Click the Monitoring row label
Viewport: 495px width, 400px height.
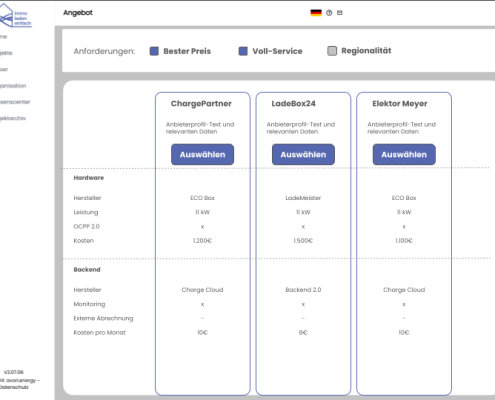[x=89, y=304]
